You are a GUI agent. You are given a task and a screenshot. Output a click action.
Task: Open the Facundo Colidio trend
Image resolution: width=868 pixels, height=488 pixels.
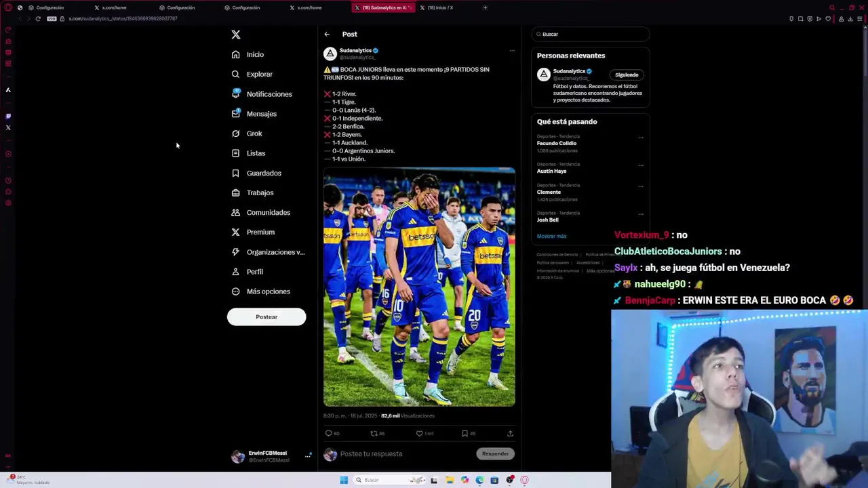tap(557, 144)
